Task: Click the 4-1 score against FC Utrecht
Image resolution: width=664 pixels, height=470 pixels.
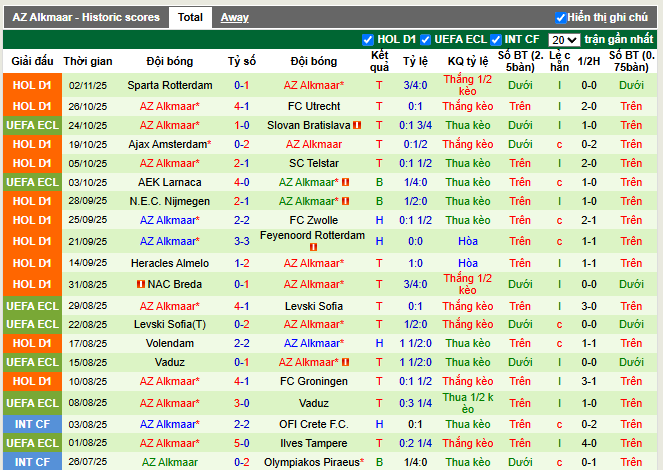Action: point(242,106)
